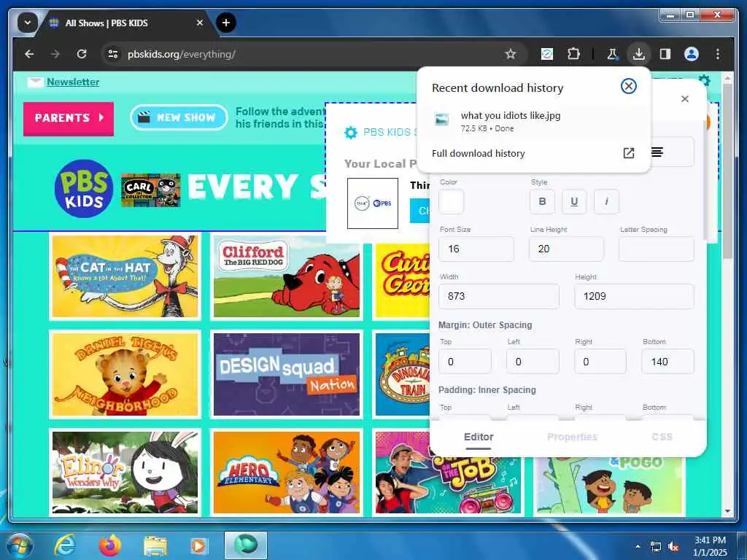This screenshot has width=747, height=560.
Task: Show hidden system tray icons
Action: tap(638, 546)
